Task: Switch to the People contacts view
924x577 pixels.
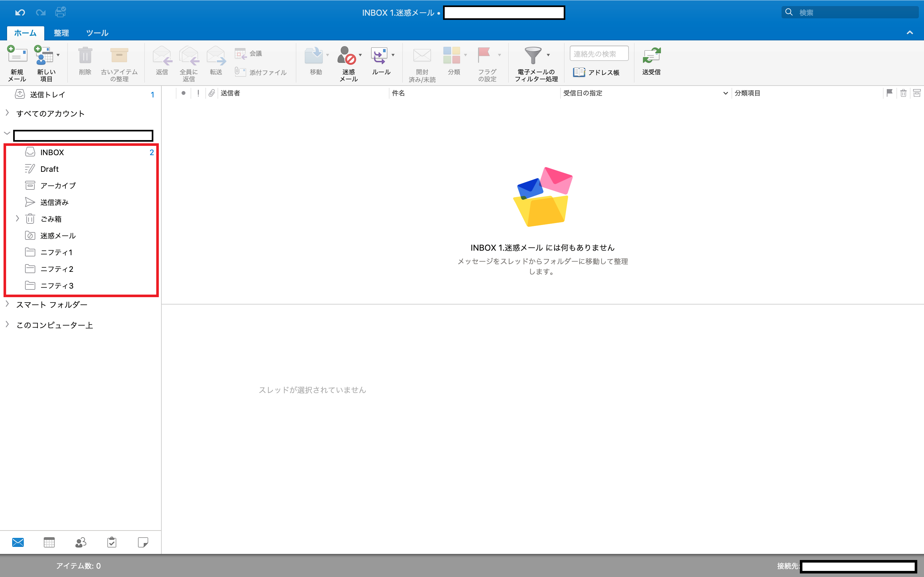Action: (x=81, y=542)
